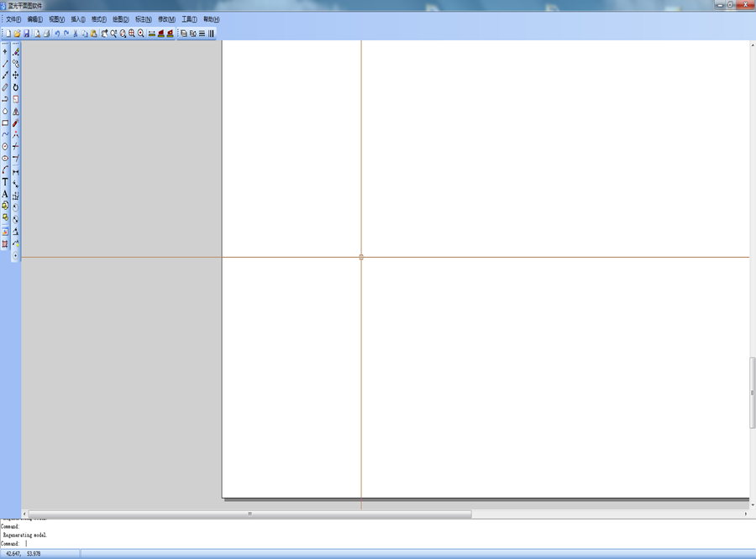Click the first red area-measure icon
Image resolution: width=756 pixels, height=559 pixels.
(161, 34)
